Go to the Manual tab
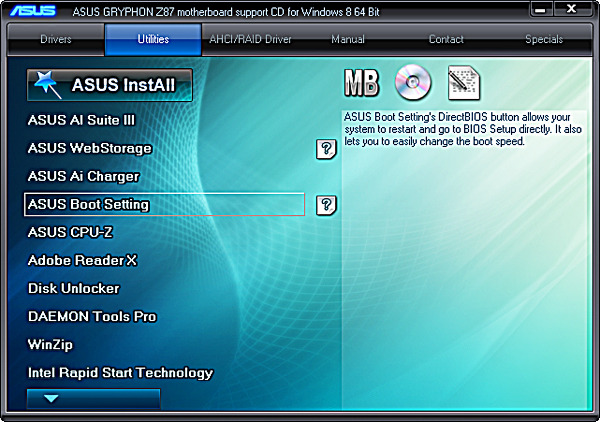600x422 pixels. [348, 39]
